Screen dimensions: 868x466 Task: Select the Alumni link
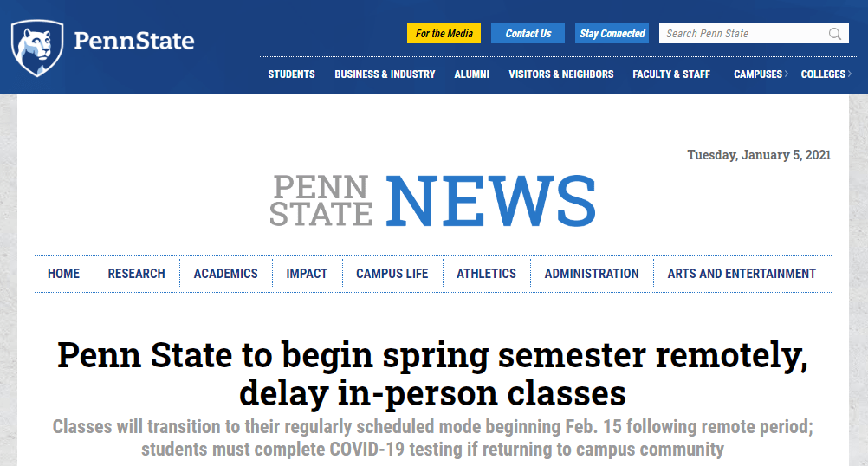471,74
